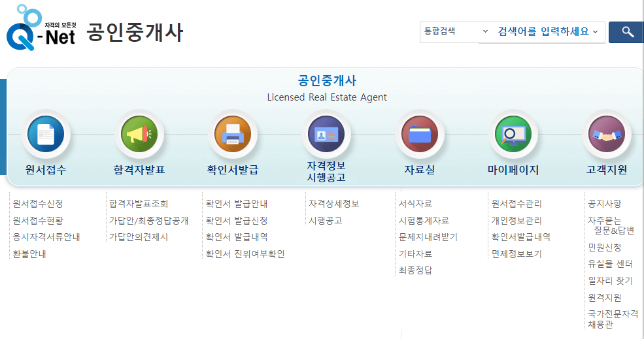Click the Q-Net logo

point(41,28)
